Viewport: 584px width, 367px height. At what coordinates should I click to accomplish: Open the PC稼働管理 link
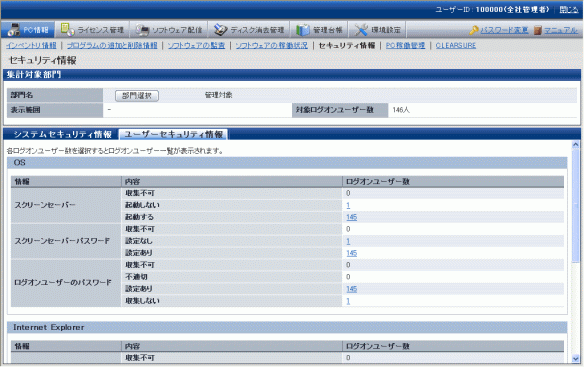(x=405, y=45)
